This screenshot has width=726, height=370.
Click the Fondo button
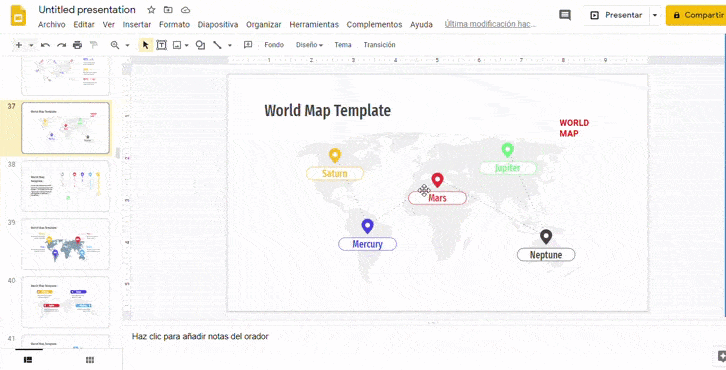(x=274, y=45)
